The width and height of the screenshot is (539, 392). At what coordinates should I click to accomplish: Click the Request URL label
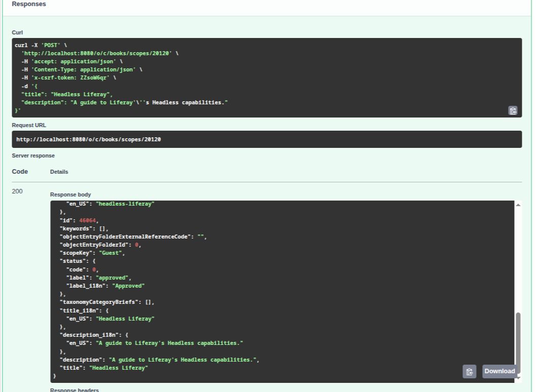coord(29,125)
